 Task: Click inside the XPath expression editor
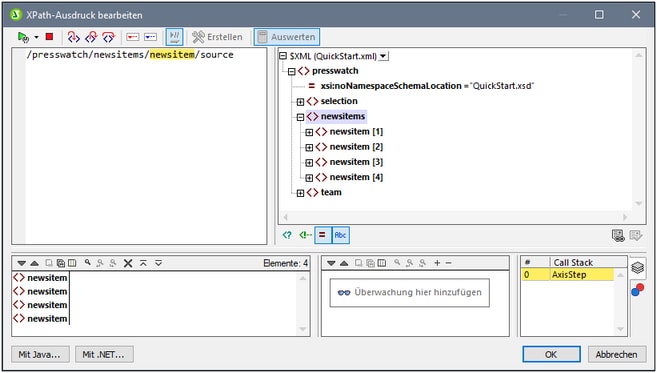point(145,146)
